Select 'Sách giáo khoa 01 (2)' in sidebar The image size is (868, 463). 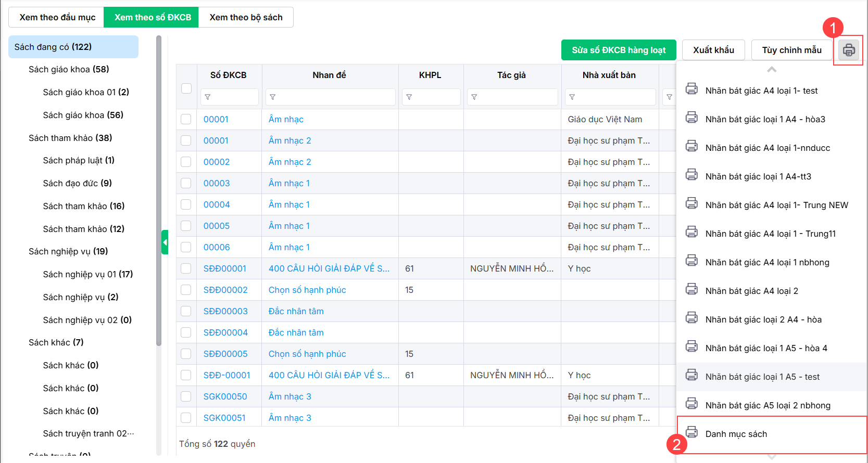pyautogui.click(x=86, y=92)
